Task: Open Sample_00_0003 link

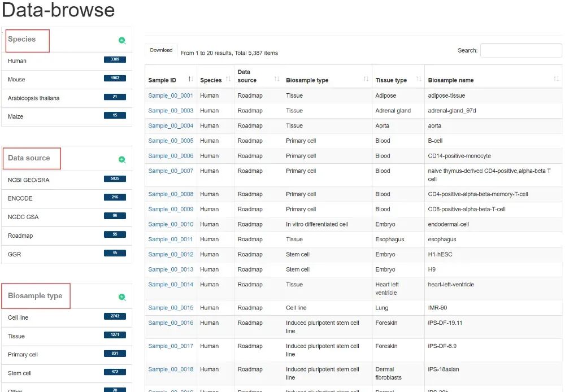Action: point(171,111)
